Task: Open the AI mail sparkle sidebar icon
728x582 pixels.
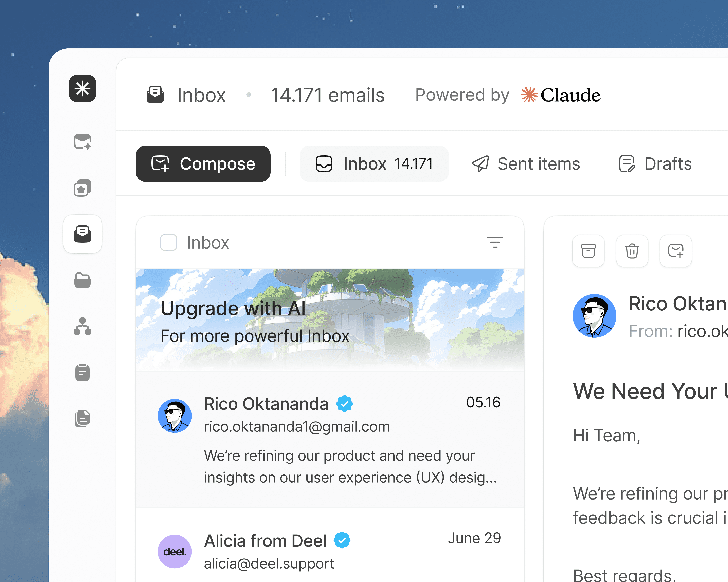Action: tap(82, 142)
